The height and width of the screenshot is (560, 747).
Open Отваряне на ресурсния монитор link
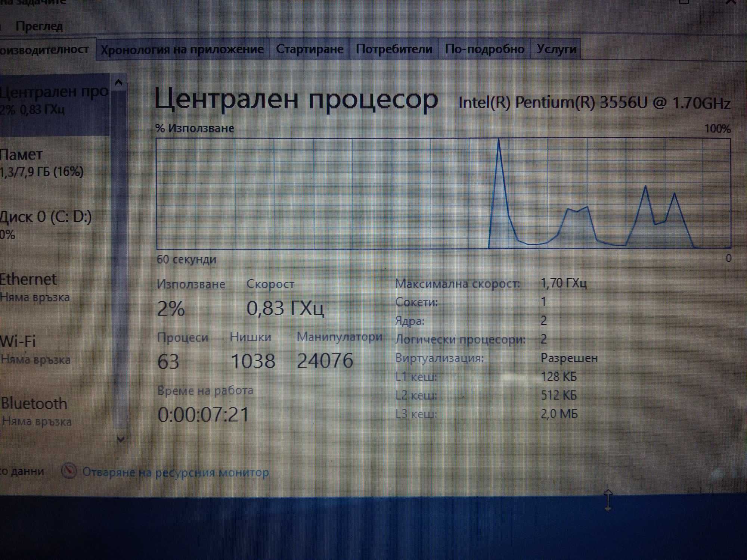click(176, 472)
